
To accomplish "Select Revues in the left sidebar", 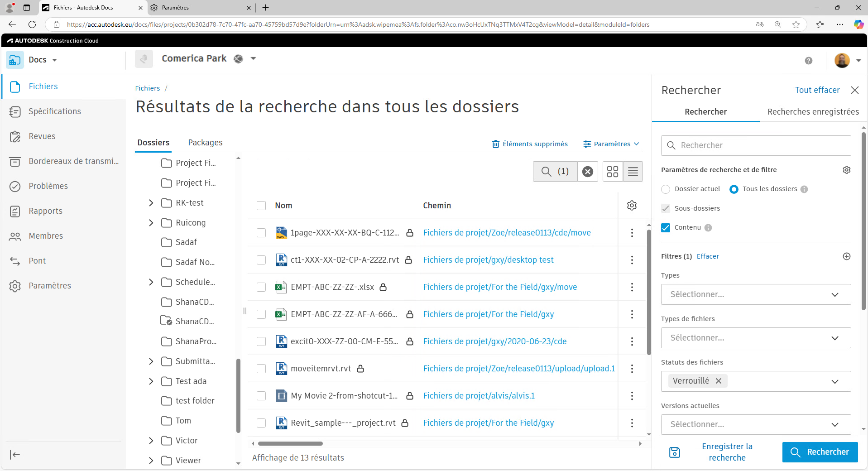I will pos(42,136).
